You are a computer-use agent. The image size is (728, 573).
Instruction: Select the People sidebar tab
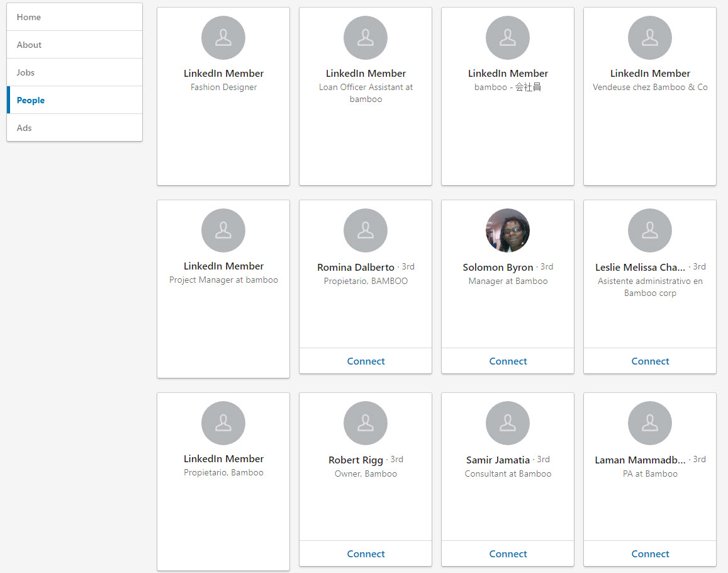pyautogui.click(x=74, y=100)
